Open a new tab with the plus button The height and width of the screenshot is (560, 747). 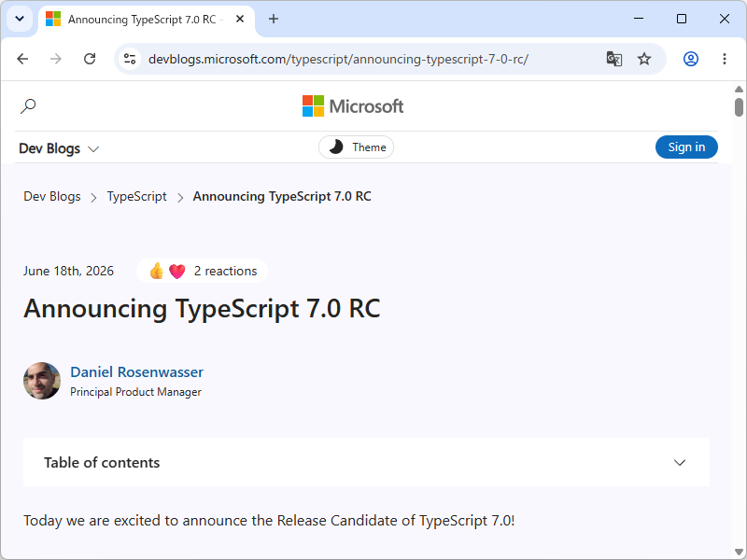[x=274, y=19]
